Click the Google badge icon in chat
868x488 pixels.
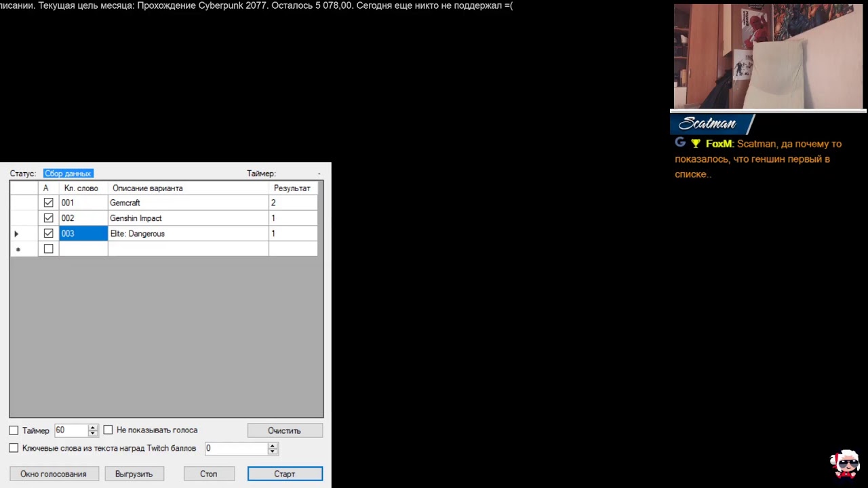tap(680, 143)
